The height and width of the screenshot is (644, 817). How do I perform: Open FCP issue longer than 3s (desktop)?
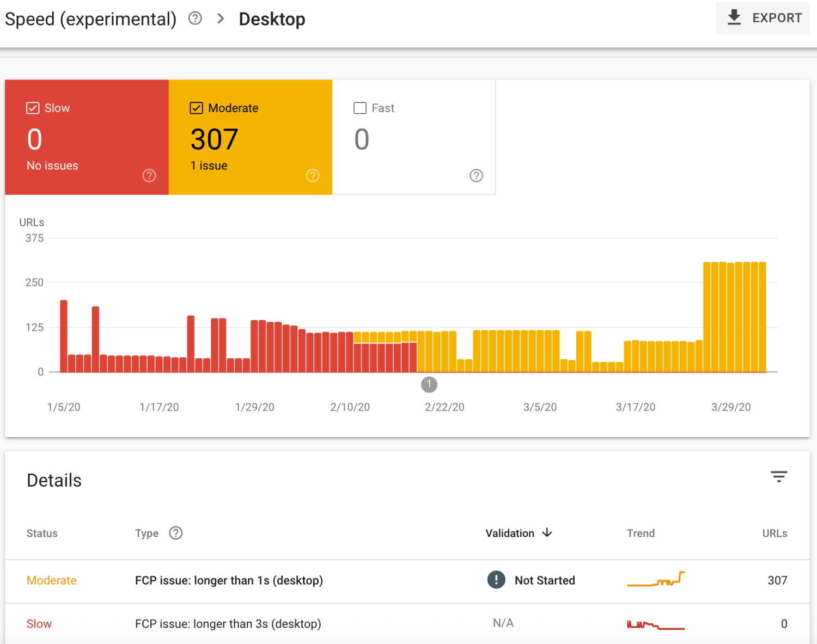[x=228, y=624]
